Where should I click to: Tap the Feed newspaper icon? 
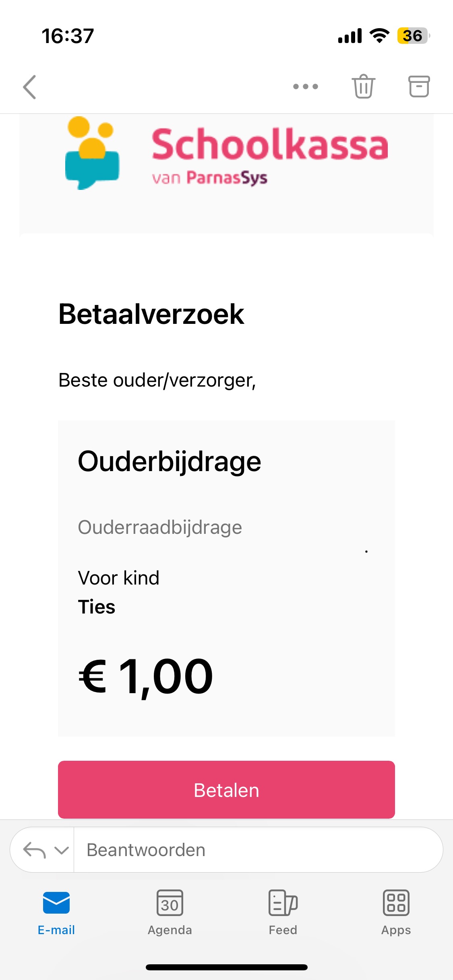point(283,903)
